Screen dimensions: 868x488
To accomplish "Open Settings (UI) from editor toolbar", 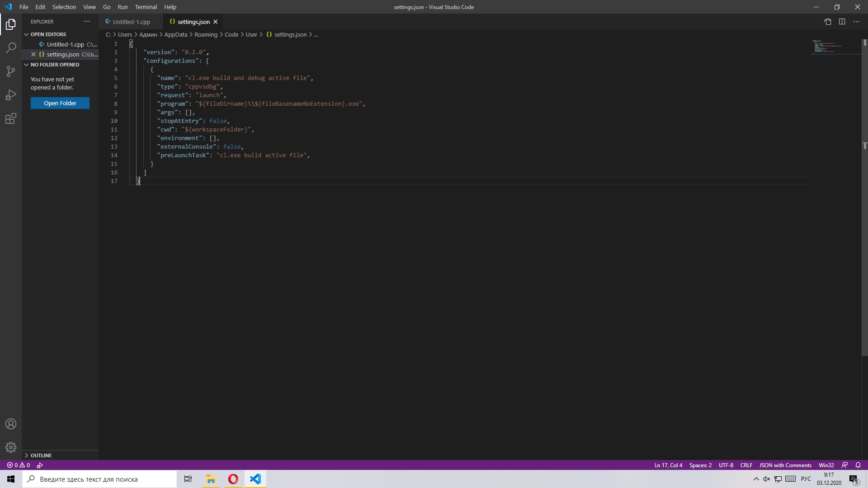I will tap(827, 22).
